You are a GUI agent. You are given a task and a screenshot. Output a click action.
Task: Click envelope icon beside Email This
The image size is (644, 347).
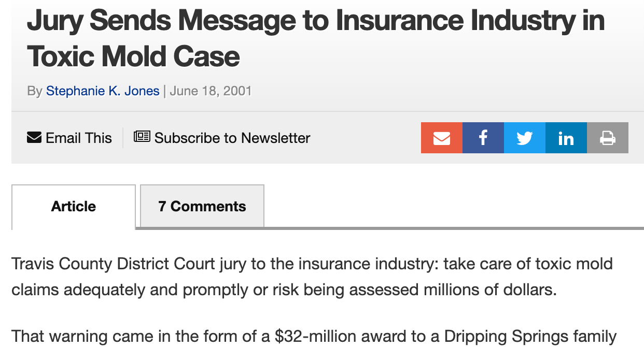34,138
